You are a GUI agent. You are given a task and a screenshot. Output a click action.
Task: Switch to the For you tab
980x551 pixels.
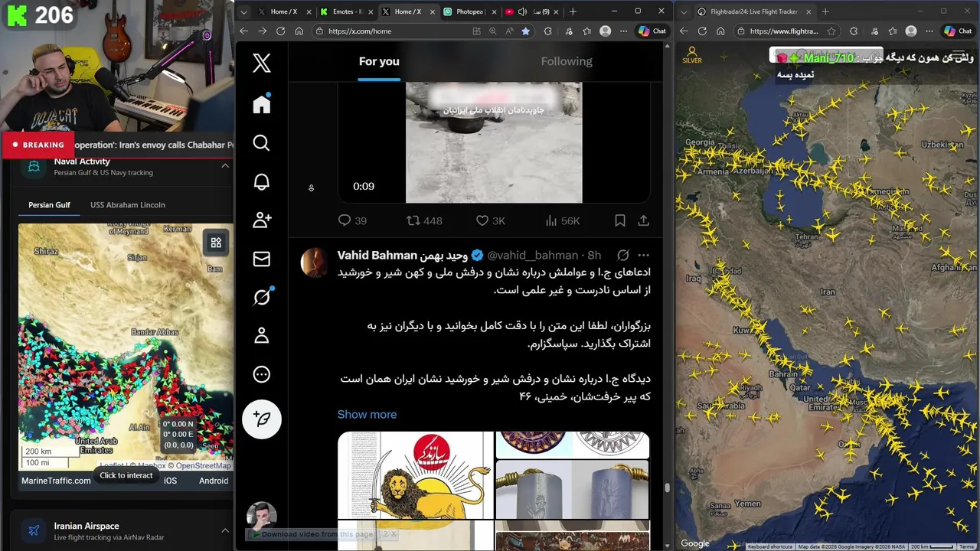(379, 61)
